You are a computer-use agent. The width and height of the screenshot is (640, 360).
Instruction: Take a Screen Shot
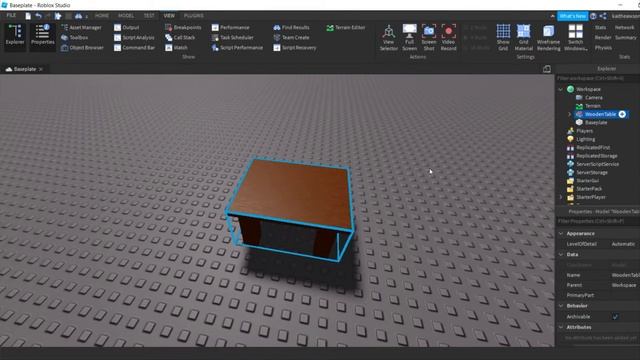(x=429, y=38)
